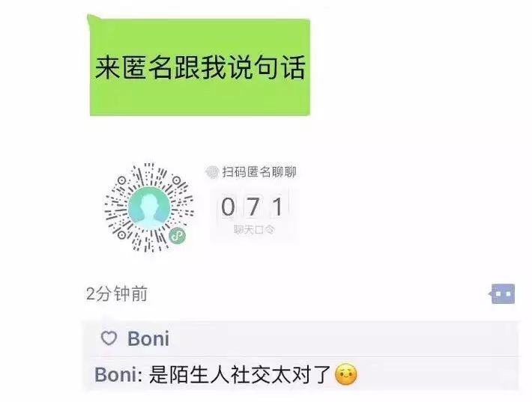The image size is (532, 402).
Task: Open Boni's profile from the likes row
Action: tap(148, 338)
